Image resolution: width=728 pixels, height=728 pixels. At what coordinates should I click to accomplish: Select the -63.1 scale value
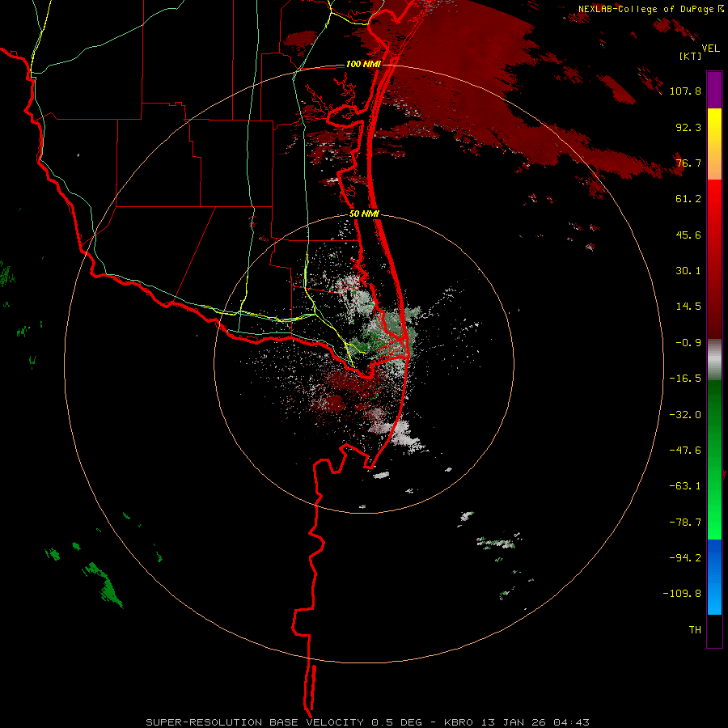[x=685, y=486]
